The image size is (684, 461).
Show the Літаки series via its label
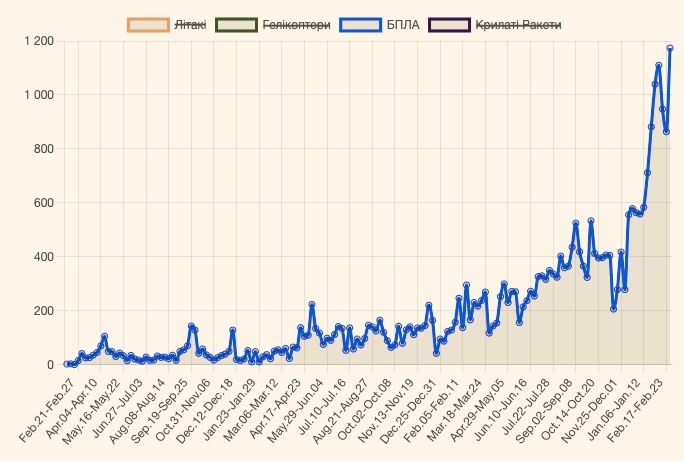tap(190, 24)
